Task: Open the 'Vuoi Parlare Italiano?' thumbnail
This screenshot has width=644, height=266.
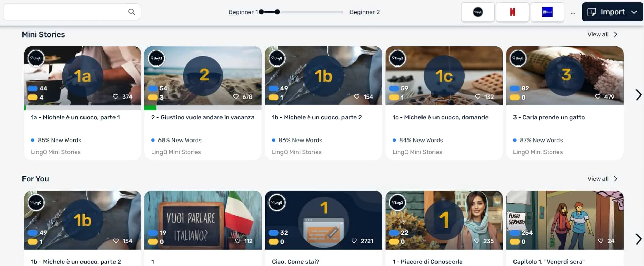Action: tap(203, 220)
